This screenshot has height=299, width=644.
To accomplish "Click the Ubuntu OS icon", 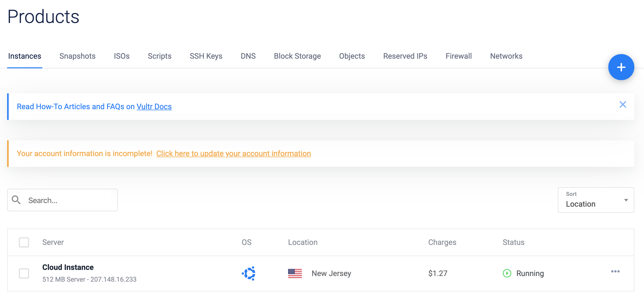I will pyautogui.click(x=249, y=273).
